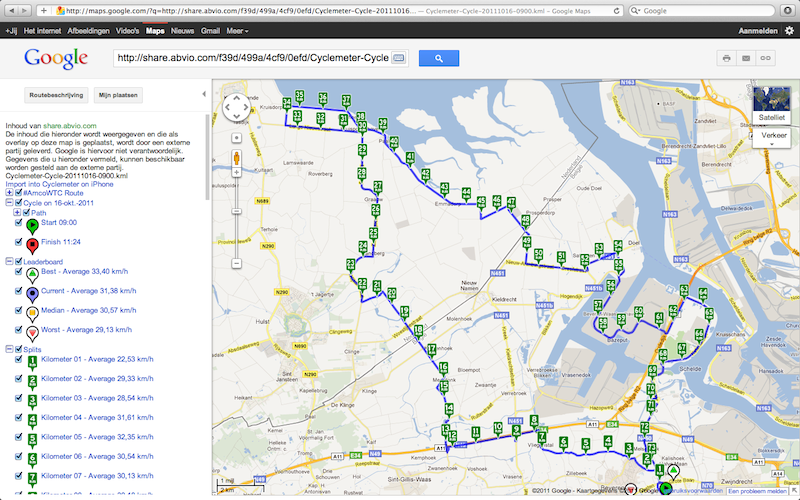Collapse the Cycle on 16-okt.-2011 node
The width and height of the screenshot is (800, 500).
pyautogui.click(x=9, y=203)
